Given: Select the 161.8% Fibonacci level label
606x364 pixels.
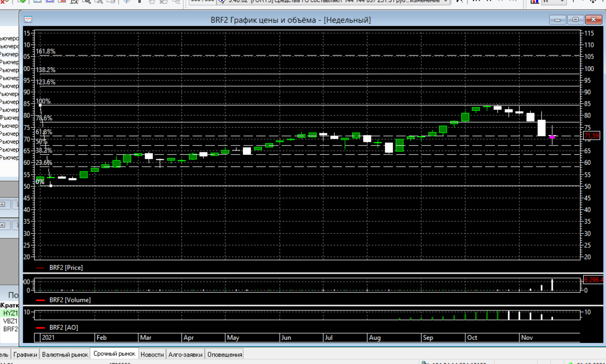Looking at the screenshot, I should pyautogui.click(x=46, y=51).
